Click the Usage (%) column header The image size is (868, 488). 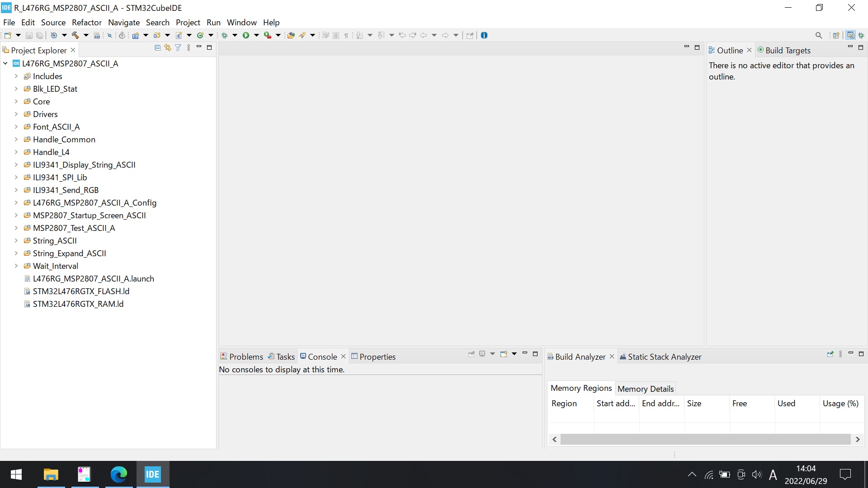(840, 404)
